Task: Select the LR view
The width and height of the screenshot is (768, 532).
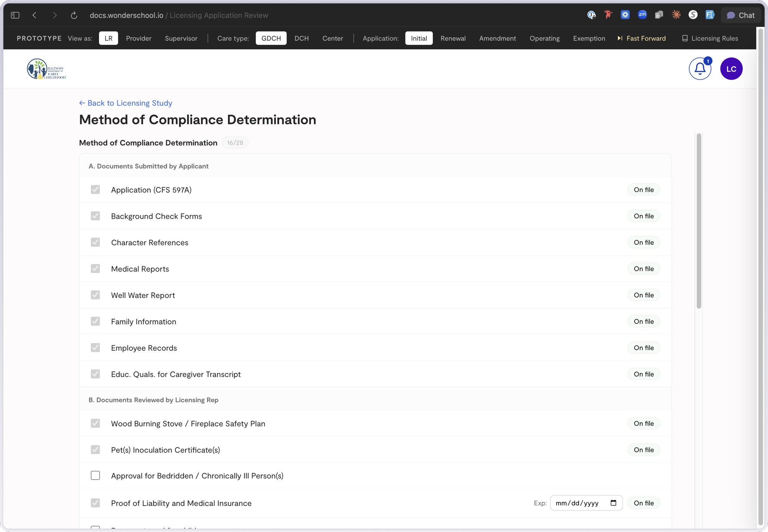Action: 109,38
